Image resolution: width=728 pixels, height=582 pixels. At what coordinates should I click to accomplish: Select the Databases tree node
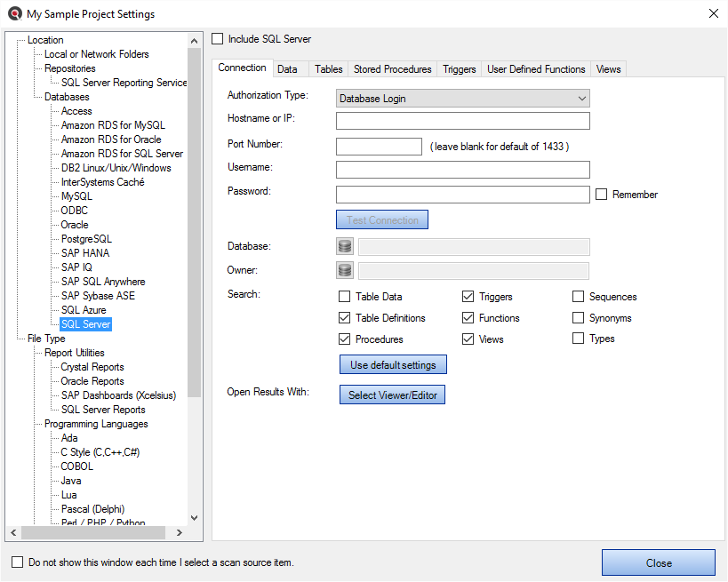[x=67, y=97]
